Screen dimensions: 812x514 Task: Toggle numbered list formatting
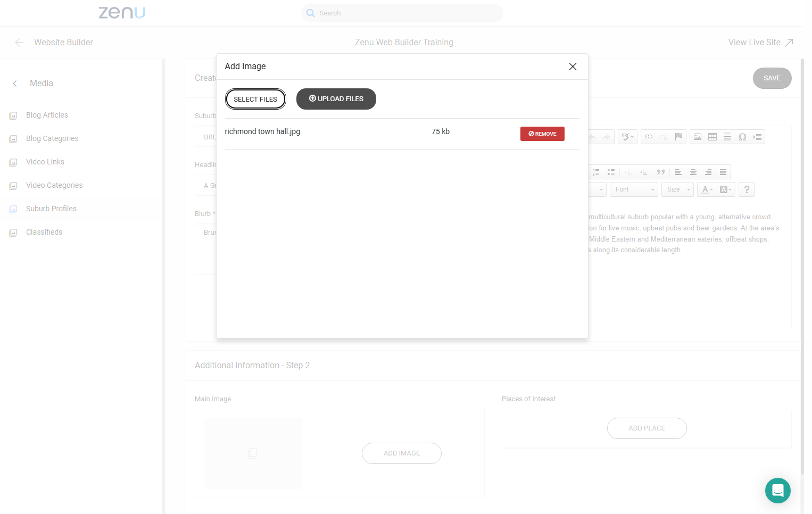click(596, 172)
